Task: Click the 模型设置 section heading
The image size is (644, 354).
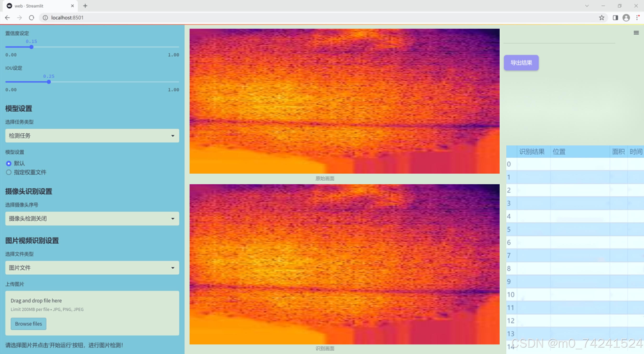Action: [19, 109]
